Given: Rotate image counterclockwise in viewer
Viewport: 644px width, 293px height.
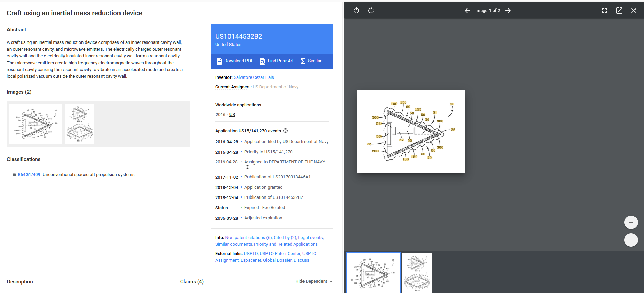Looking at the screenshot, I should pos(356,11).
